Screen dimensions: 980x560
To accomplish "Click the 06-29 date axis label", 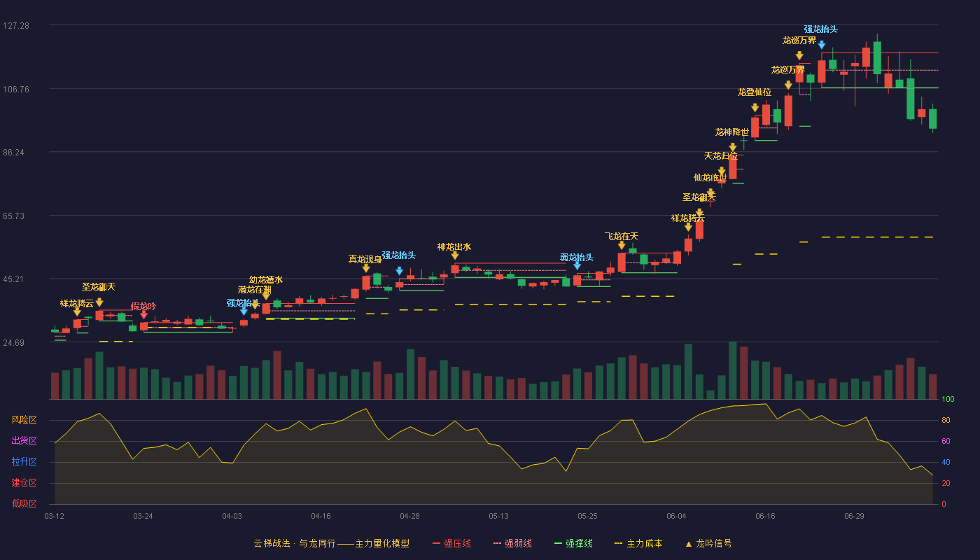I will pyautogui.click(x=855, y=516).
